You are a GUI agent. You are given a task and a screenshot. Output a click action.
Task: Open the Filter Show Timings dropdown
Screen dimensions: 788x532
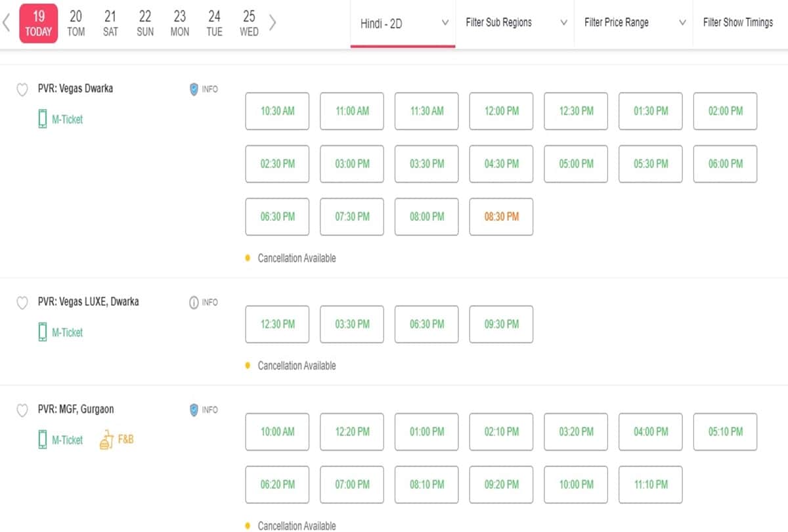[738, 23]
